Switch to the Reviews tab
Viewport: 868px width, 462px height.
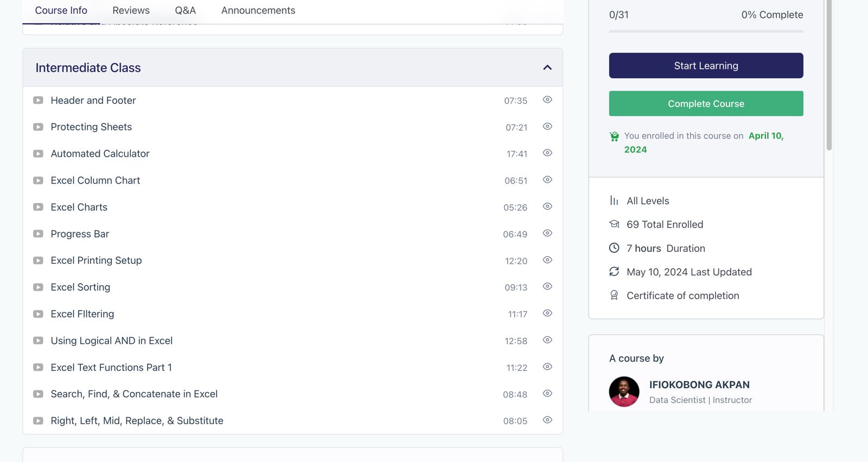coord(131,10)
